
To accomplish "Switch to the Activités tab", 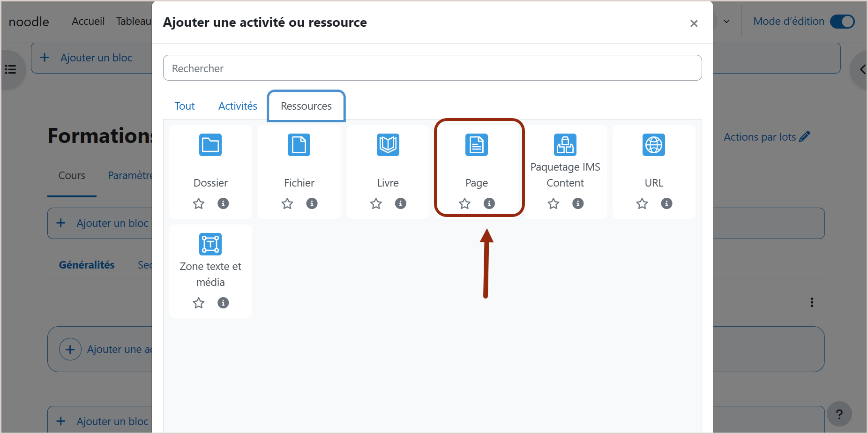I will [x=238, y=106].
